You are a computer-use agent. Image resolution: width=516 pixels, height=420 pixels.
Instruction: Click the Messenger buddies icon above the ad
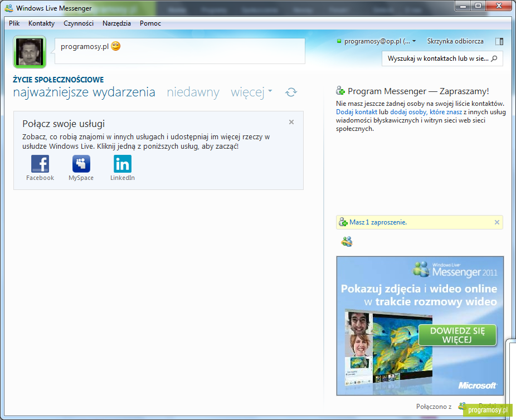347,241
